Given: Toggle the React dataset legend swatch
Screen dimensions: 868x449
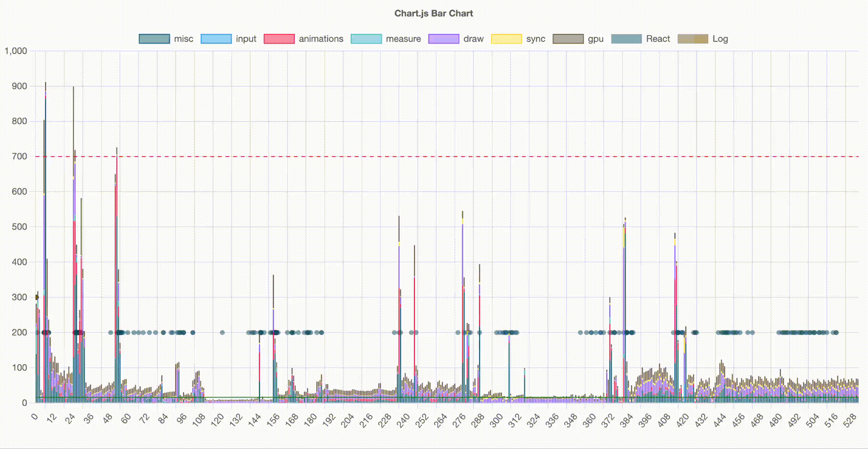Looking at the screenshot, I should point(626,39).
